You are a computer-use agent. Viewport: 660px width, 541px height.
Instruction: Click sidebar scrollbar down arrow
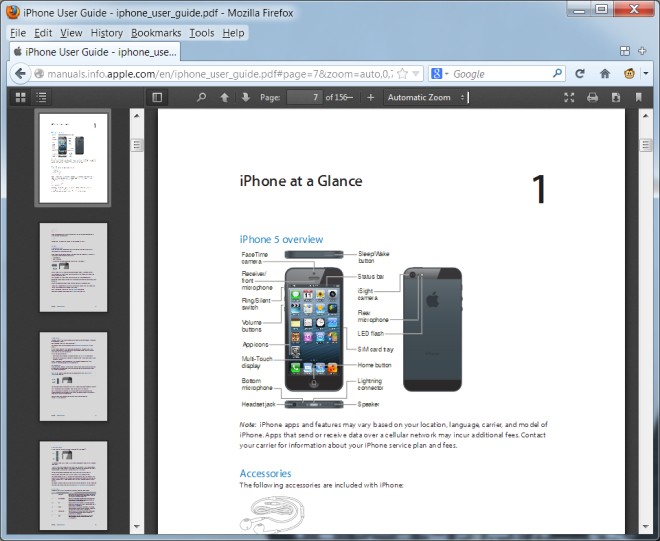[137, 526]
